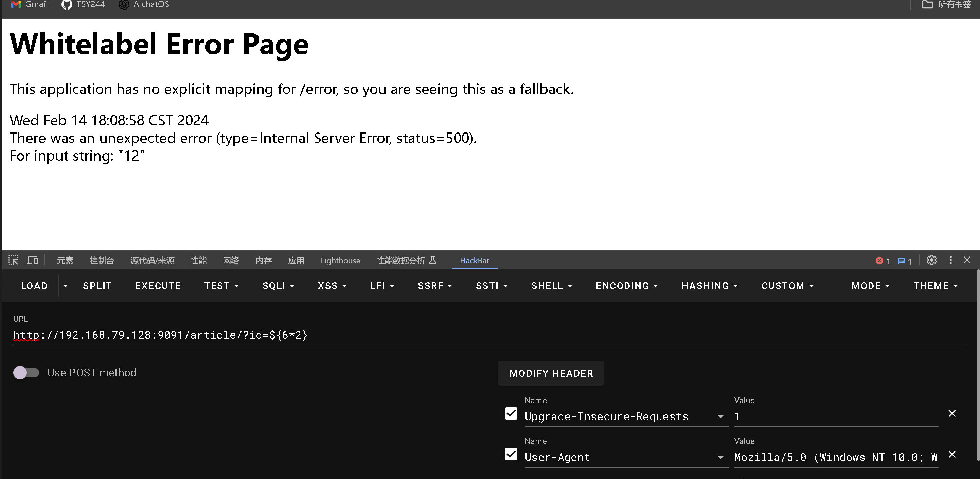Switch to the Lighthouse tab
Image resolution: width=980 pixels, height=479 pixels.
(x=340, y=261)
